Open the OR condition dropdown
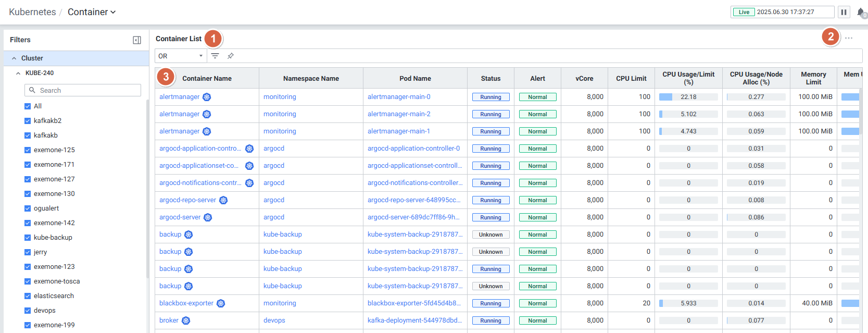This screenshot has height=333, width=868. [181, 56]
